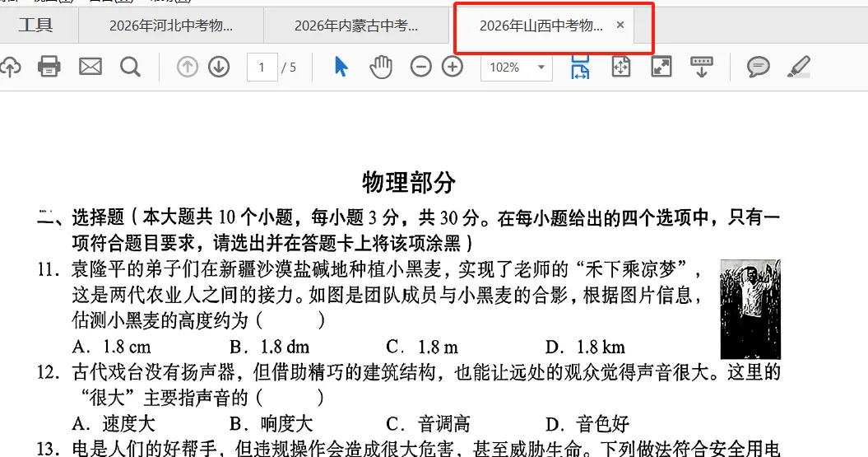Viewport: 868px width, 457px height.
Task: Close the 2026年山西中考物 tab
Action: coord(620,25)
